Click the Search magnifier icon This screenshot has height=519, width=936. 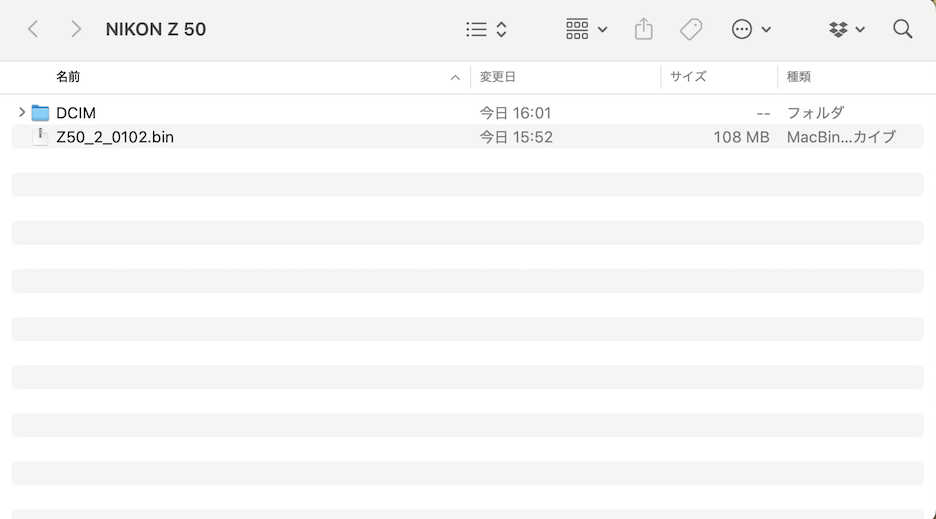[x=902, y=29]
